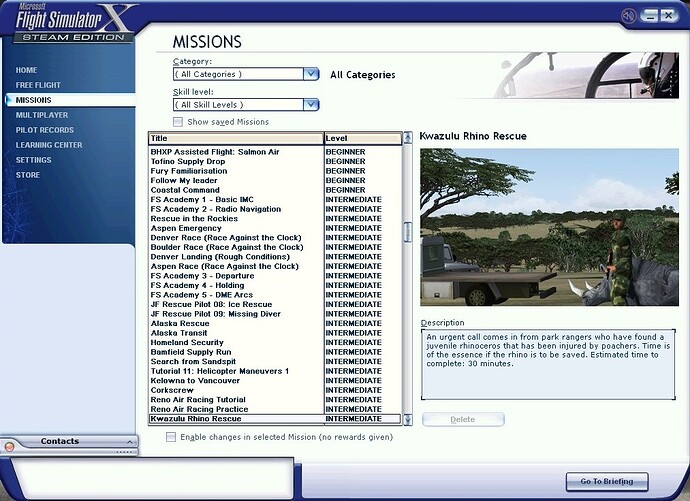
Task: Enable the Show saved Missions checkbox
Action: 178,122
